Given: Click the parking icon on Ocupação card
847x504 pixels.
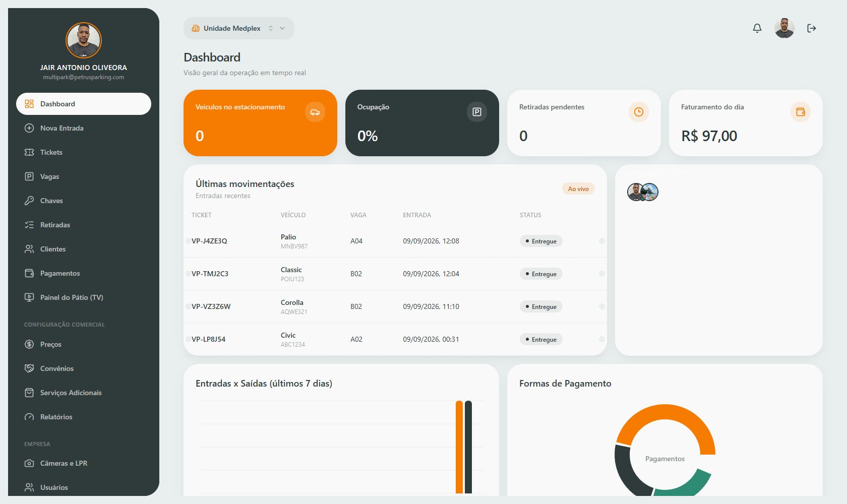Looking at the screenshot, I should (477, 112).
